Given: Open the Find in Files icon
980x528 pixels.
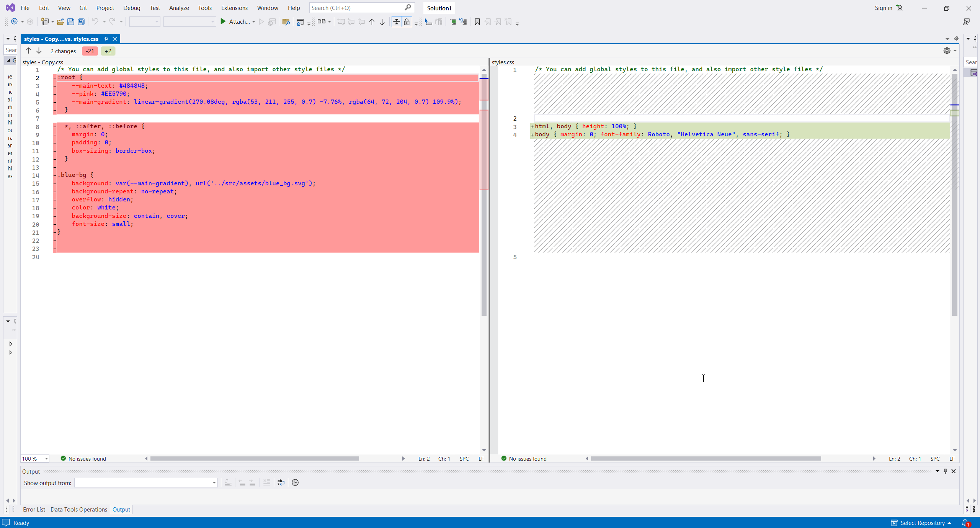Looking at the screenshot, I should [x=286, y=22].
